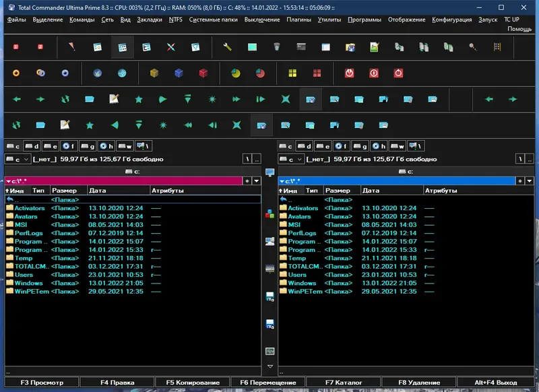This screenshot has height=392, width=539.
Task: Click the F3 Просмотр button
Action: [x=42, y=383]
